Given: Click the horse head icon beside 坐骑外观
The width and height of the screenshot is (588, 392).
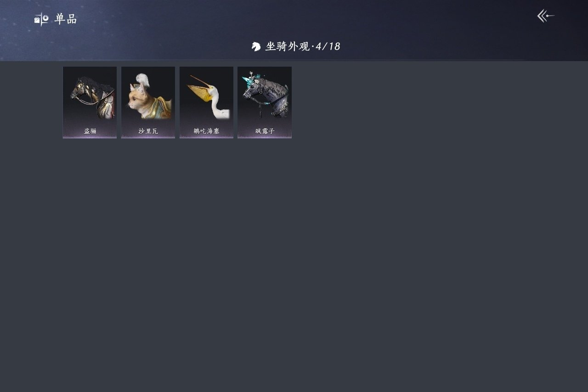Looking at the screenshot, I should coord(256,46).
